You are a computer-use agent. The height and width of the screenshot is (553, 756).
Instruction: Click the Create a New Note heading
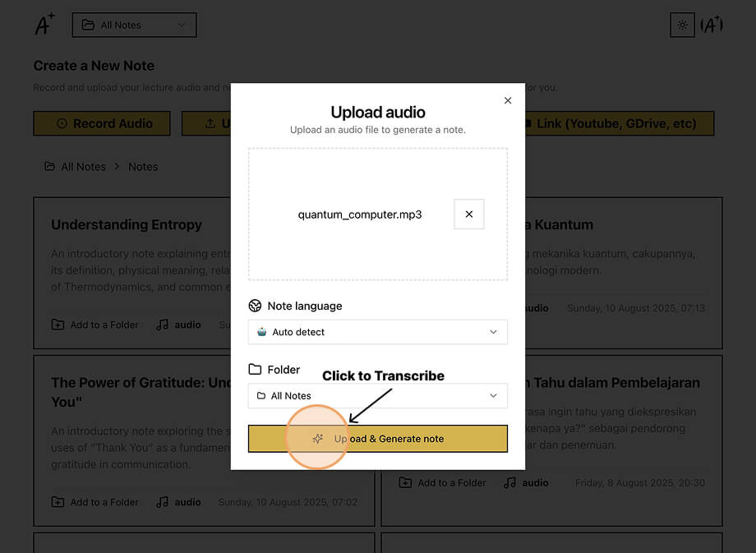[x=94, y=66]
